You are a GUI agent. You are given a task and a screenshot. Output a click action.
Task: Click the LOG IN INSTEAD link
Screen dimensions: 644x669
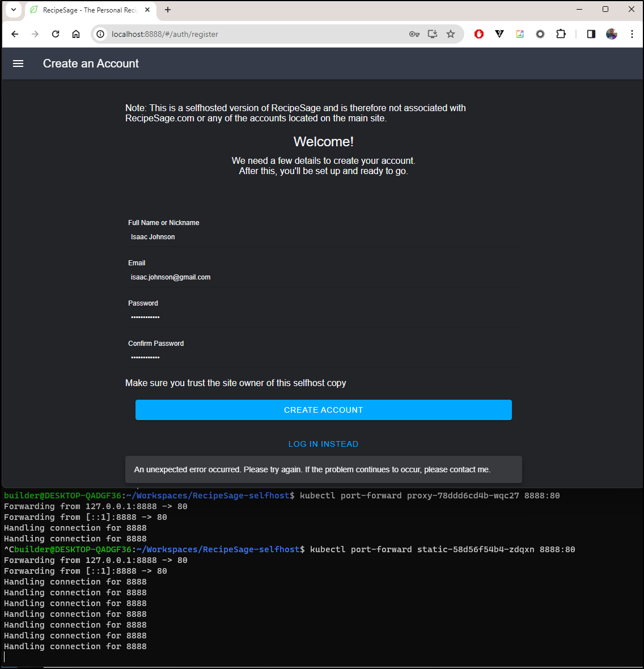(323, 444)
